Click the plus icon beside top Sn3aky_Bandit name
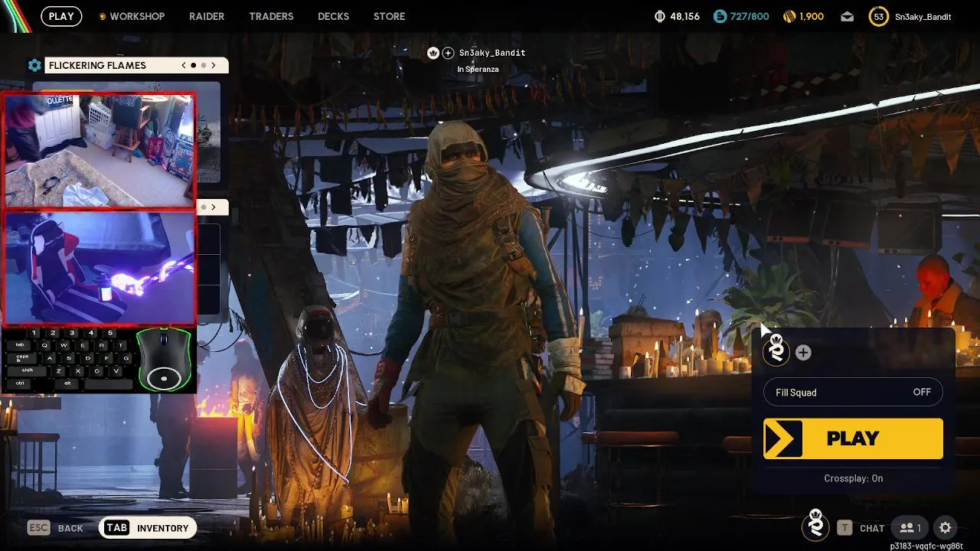The image size is (980, 551). click(448, 53)
